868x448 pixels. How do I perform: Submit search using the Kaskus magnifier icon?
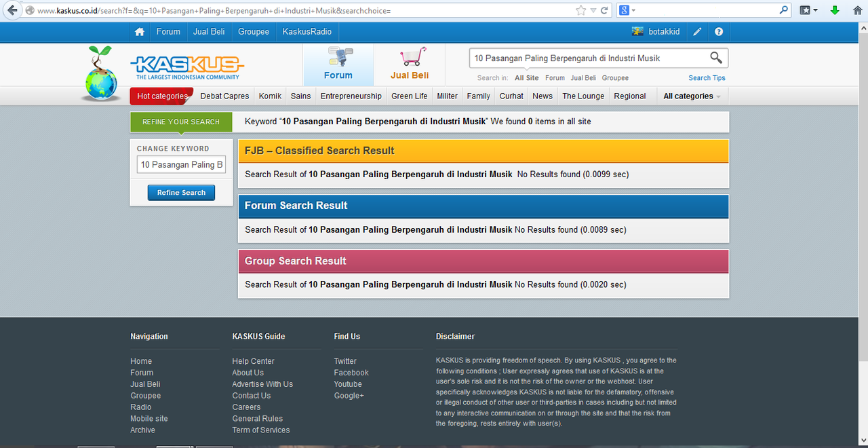(716, 58)
